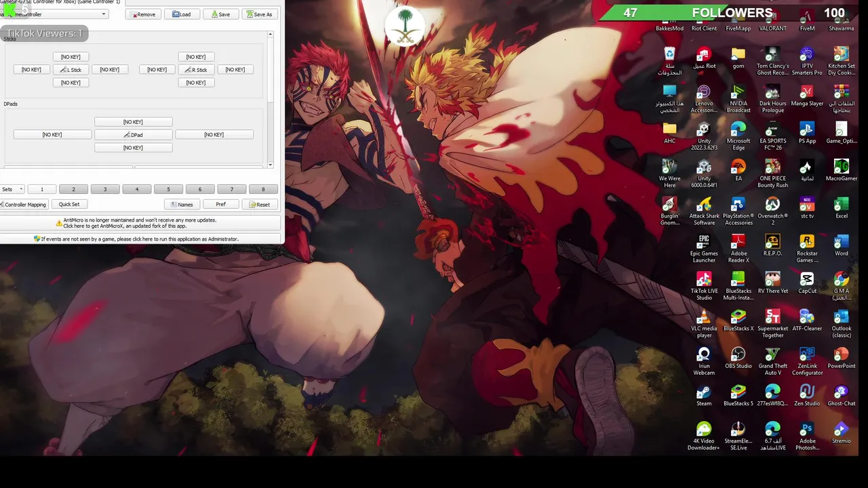Click the Quick Set button
The width and height of the screenshot is (868, 488).
click(x=68, y=205)
